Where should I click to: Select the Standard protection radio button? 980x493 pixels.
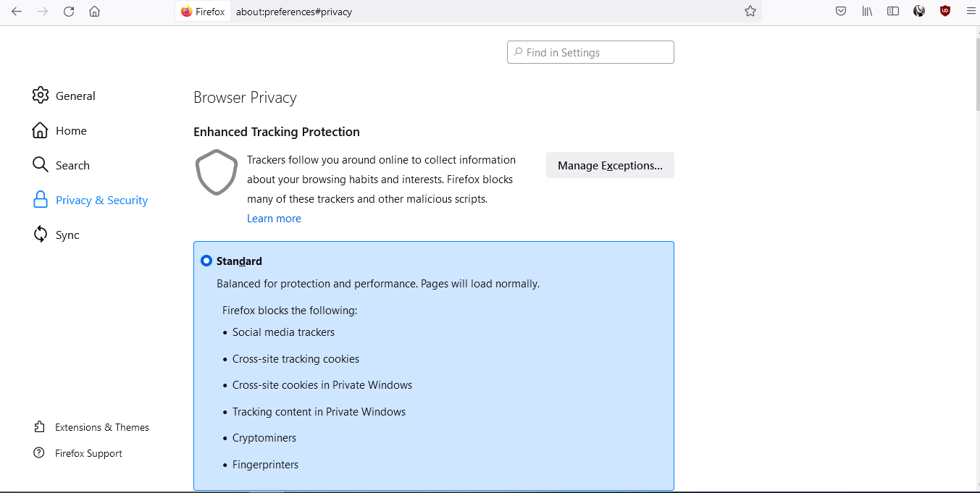206,261
